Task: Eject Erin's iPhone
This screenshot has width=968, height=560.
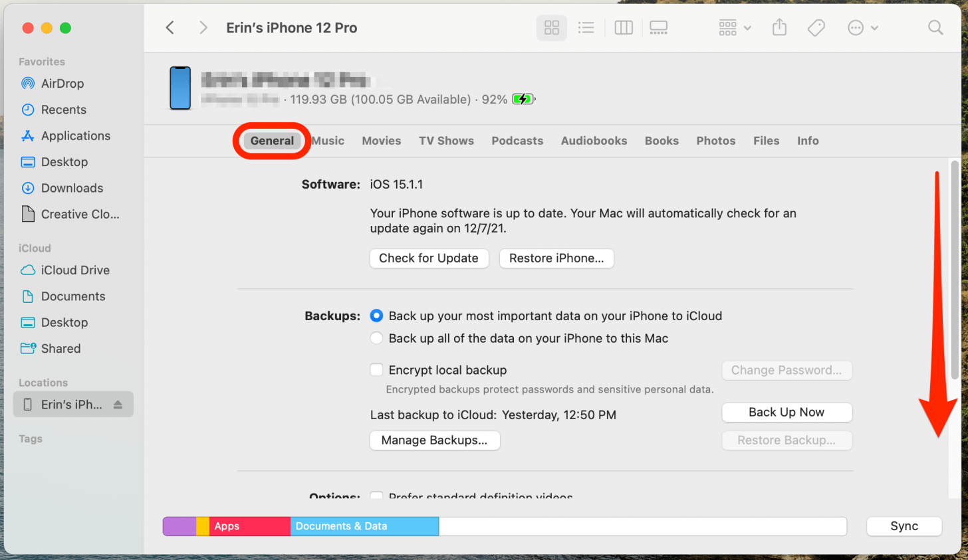Action: click(x=118, y=405)
